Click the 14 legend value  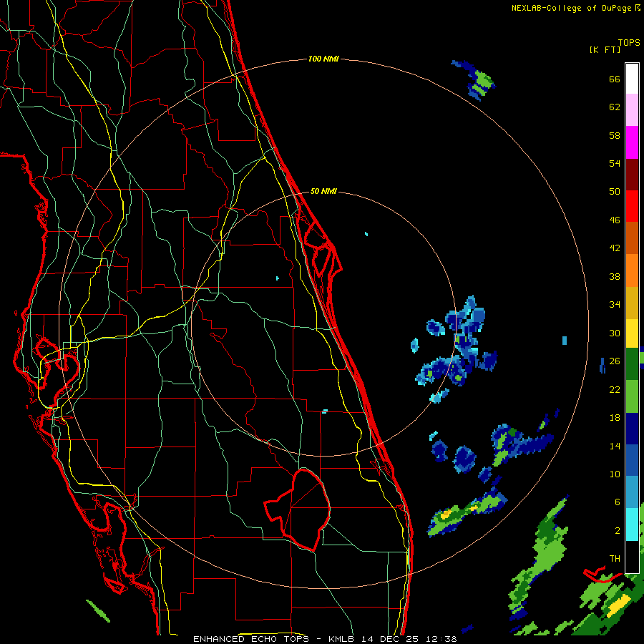615,446
